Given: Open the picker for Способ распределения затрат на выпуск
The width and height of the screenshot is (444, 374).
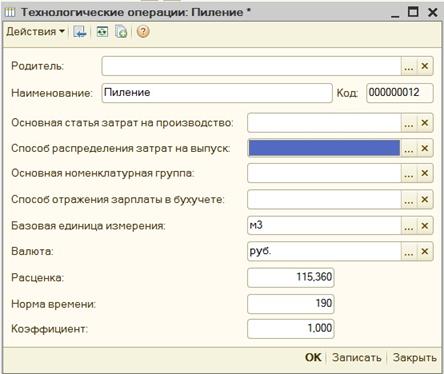Looking at the screenshot, I should 409,148.
